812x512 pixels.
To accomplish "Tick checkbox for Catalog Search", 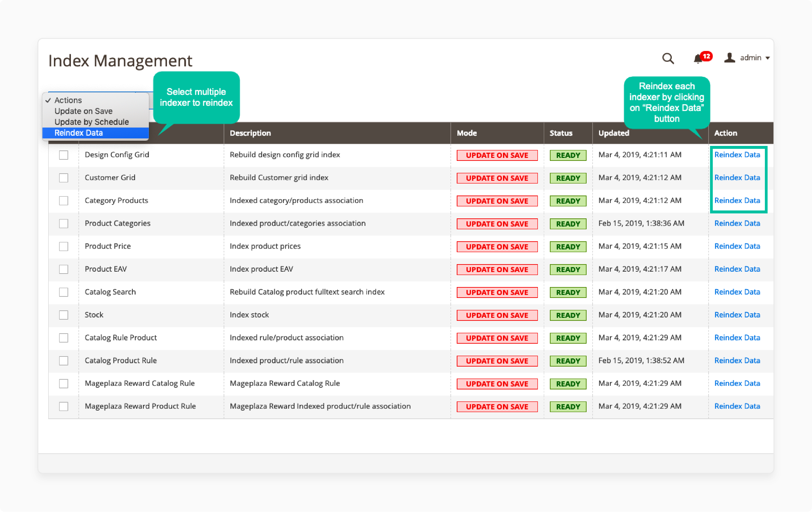I will [x=63, y=292].
